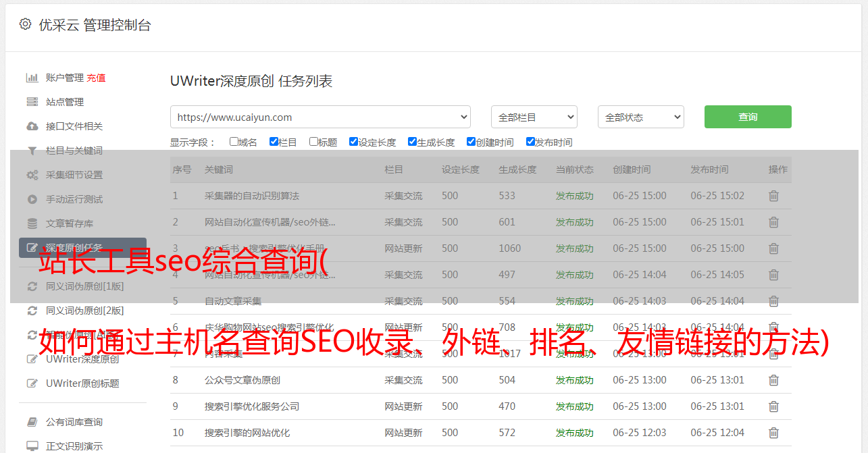Uncheck the 发布时间 display field checkbox
The width and height of the screenshot is (868, 453).
(x=530, y=142)
